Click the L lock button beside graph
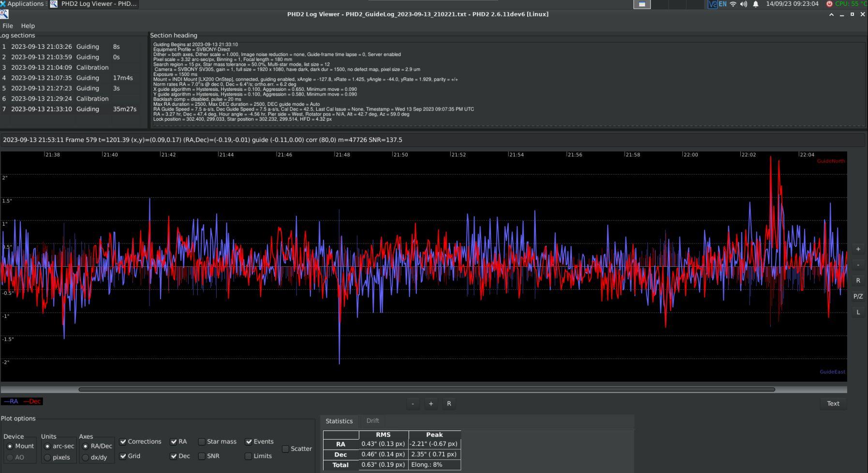Viewport: 868px width, 473px height. point(858,312)
